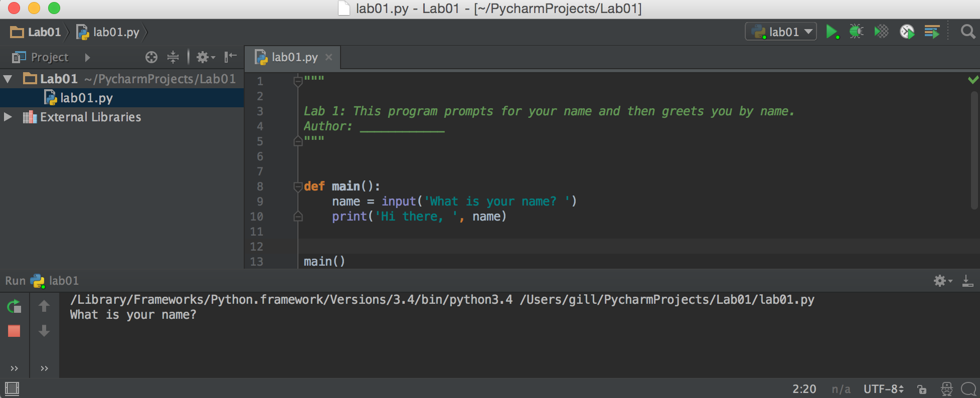Click the n/a line separator status
The height and width of the screenshot is (398, 980).
click(841, 389)
